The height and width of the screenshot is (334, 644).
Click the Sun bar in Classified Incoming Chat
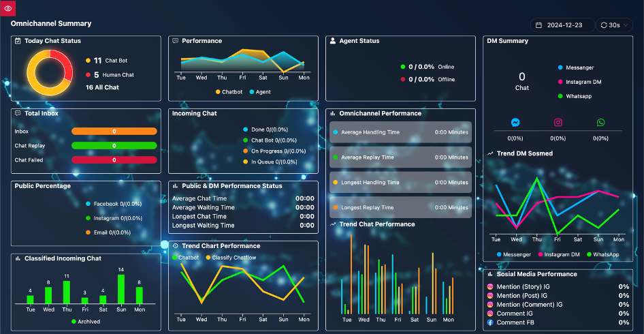coord(121,289)
